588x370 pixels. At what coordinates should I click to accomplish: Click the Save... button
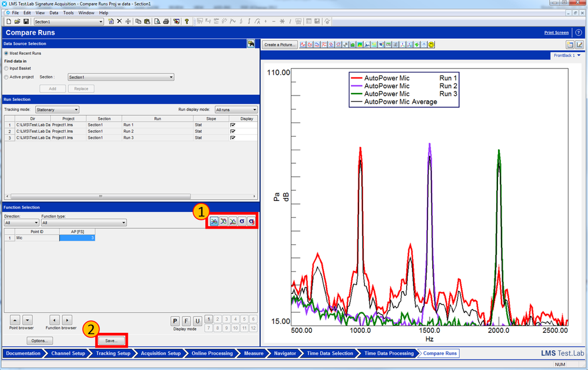click(x=111, y=341)
